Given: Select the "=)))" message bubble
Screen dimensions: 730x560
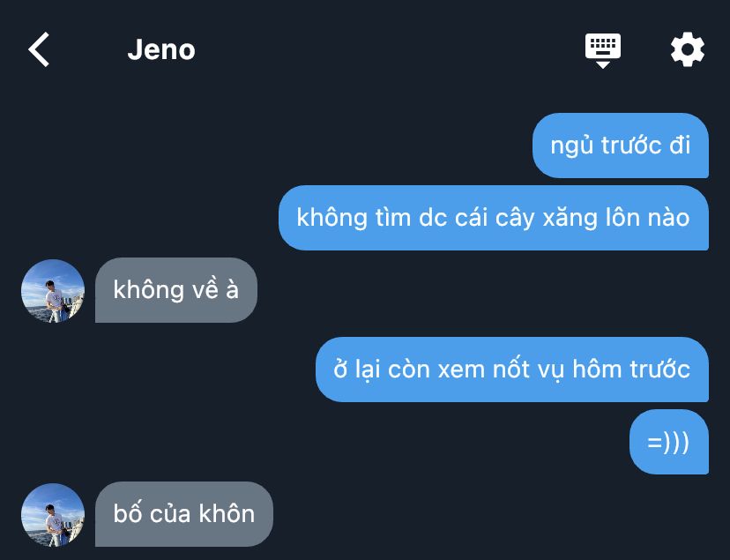Looking at the screenshot, I should (669, 442).
